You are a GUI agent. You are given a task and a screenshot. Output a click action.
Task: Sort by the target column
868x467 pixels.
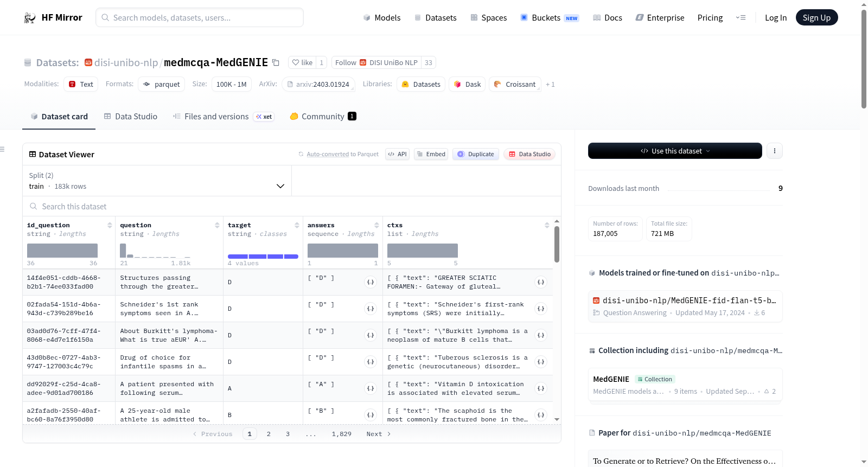pyautogui.click(x=297, y=225)
